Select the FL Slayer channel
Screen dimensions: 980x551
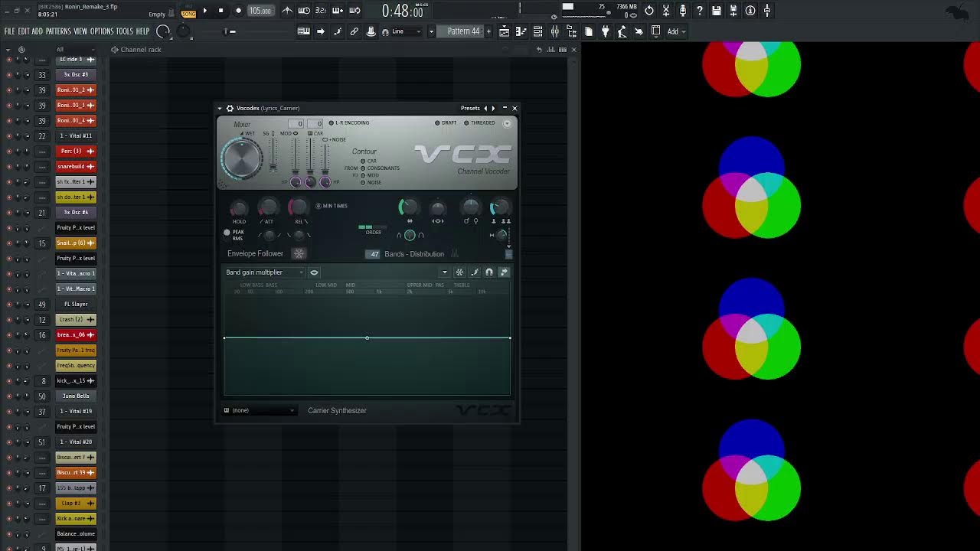click(x=76, y=304)
